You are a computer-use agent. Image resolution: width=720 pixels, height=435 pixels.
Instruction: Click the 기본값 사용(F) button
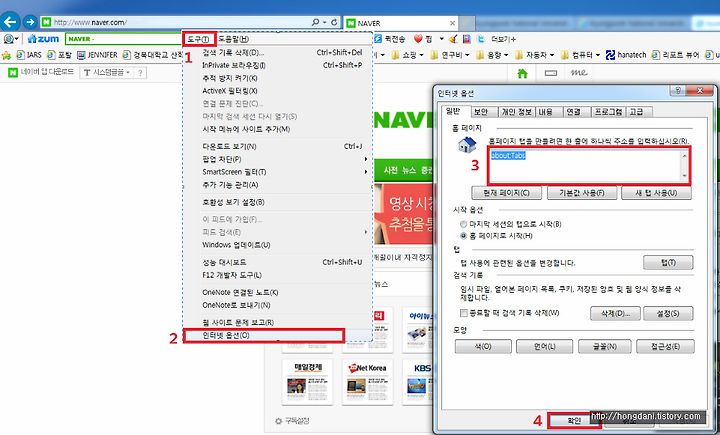point(582,193)
